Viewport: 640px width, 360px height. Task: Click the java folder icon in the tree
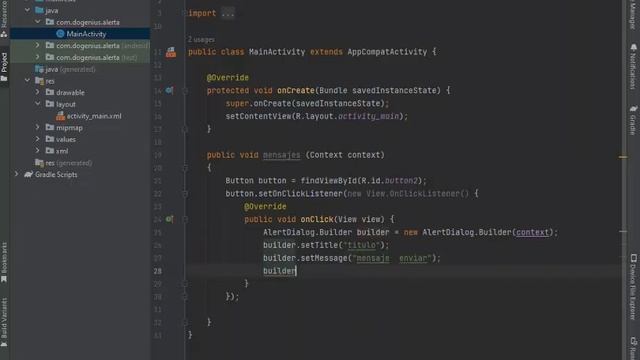(40, 10)
